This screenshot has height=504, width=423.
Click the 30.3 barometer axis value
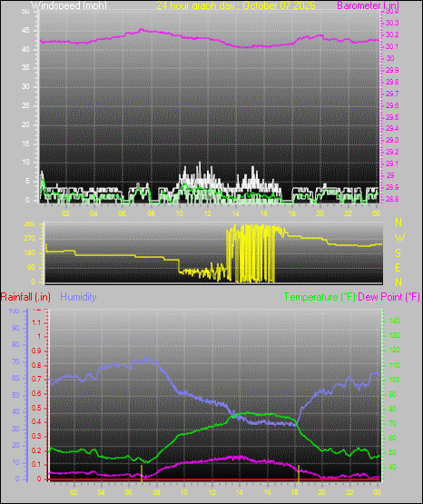coord(392,23)
